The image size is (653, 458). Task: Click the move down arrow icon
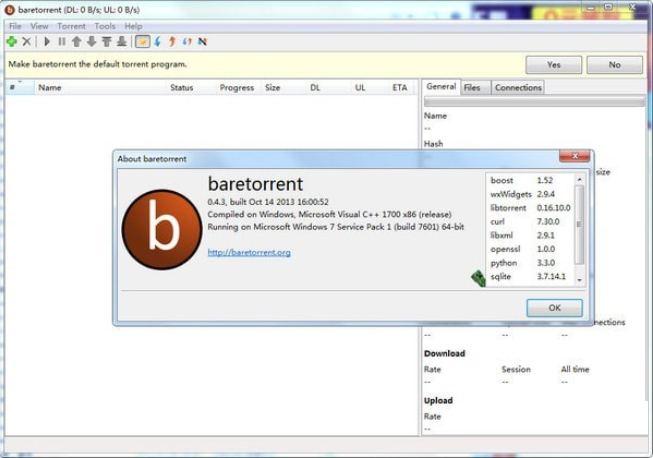click(x=91, y=42)
